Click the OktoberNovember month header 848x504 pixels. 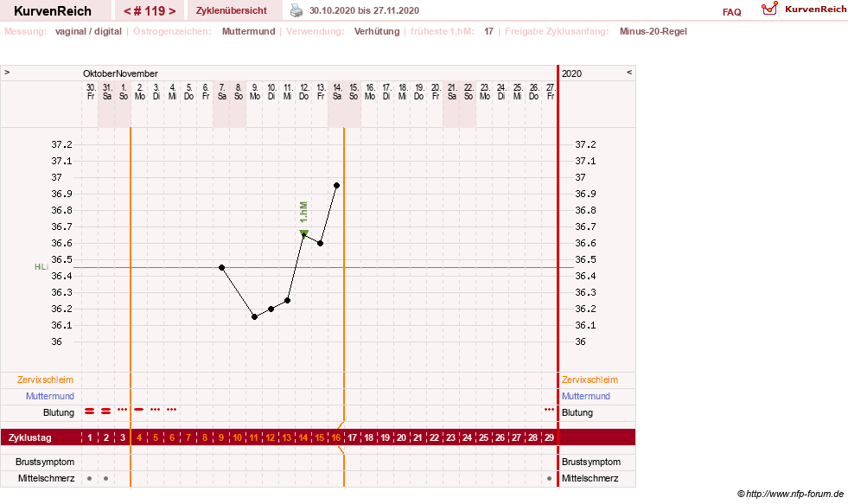coord(121,73)
